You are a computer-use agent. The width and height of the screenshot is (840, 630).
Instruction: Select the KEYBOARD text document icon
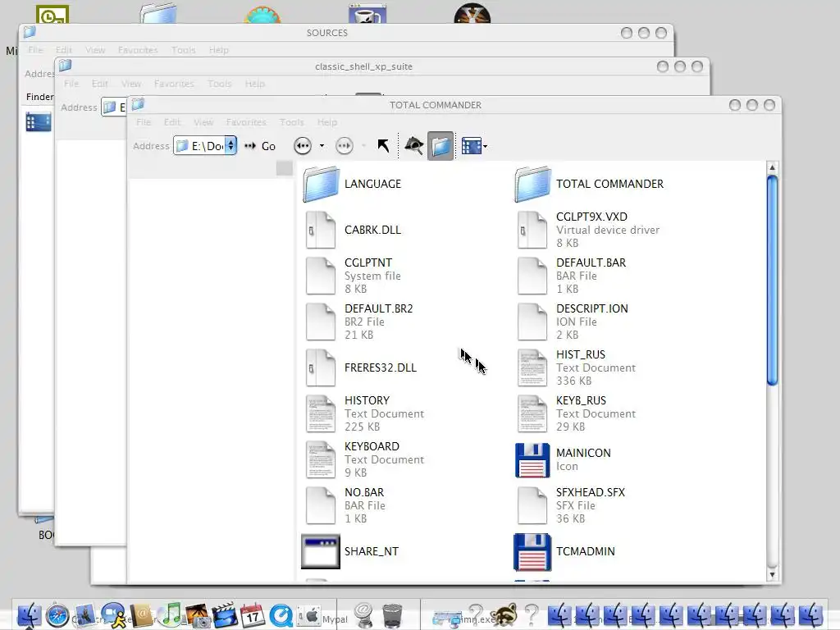[x=321, y=459]
